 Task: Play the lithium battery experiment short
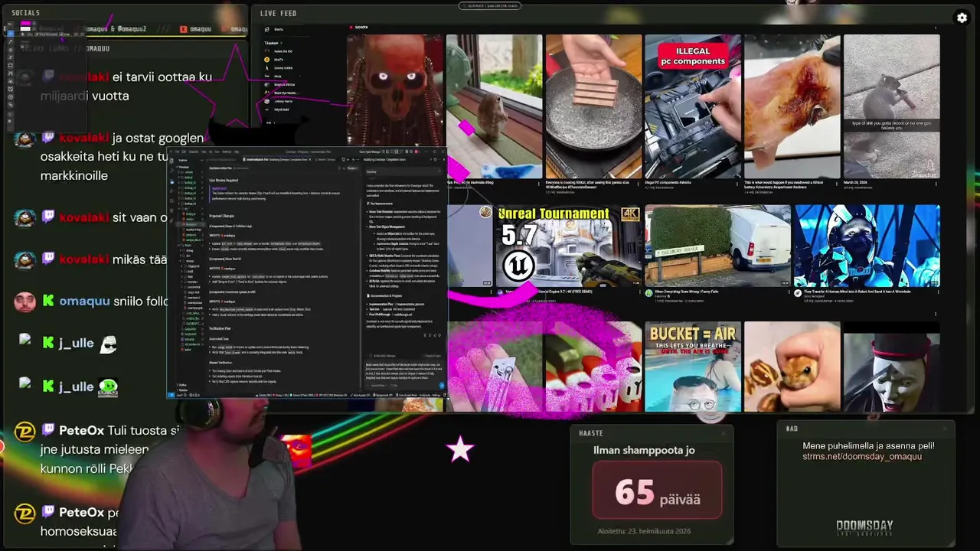click(792, 107)
